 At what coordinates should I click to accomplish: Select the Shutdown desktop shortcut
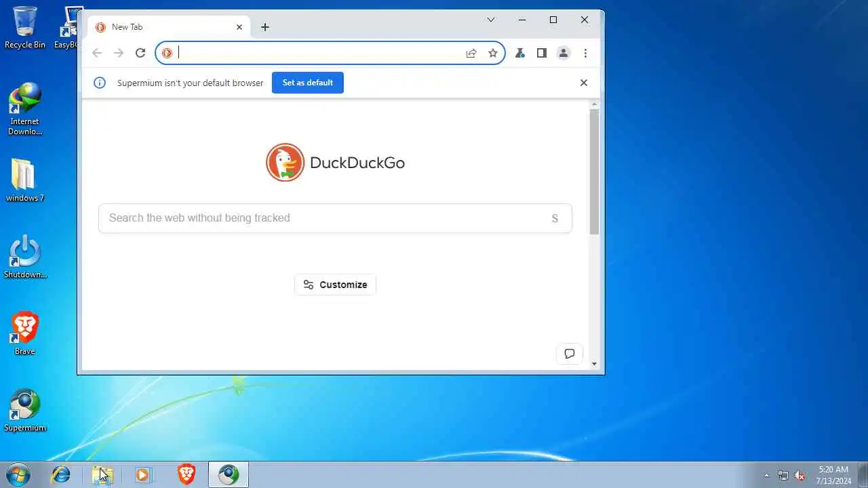coord(25,258)
